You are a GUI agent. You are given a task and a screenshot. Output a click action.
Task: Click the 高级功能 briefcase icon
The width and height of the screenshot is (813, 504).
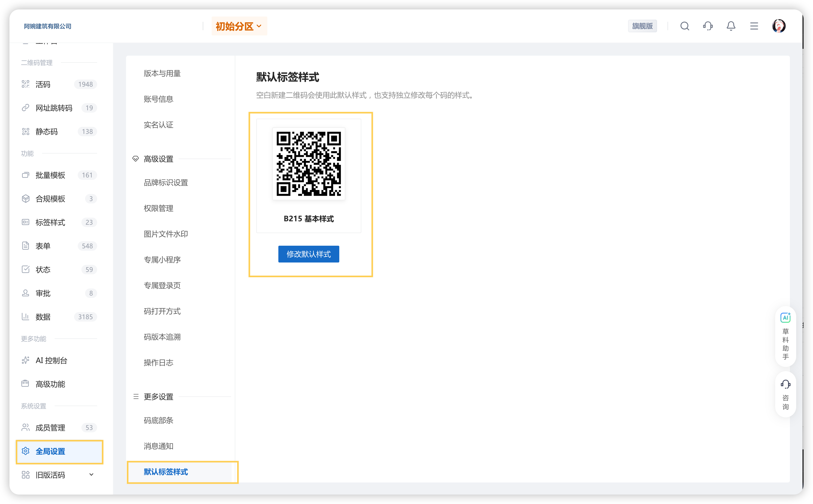click(x=26, y=384)
